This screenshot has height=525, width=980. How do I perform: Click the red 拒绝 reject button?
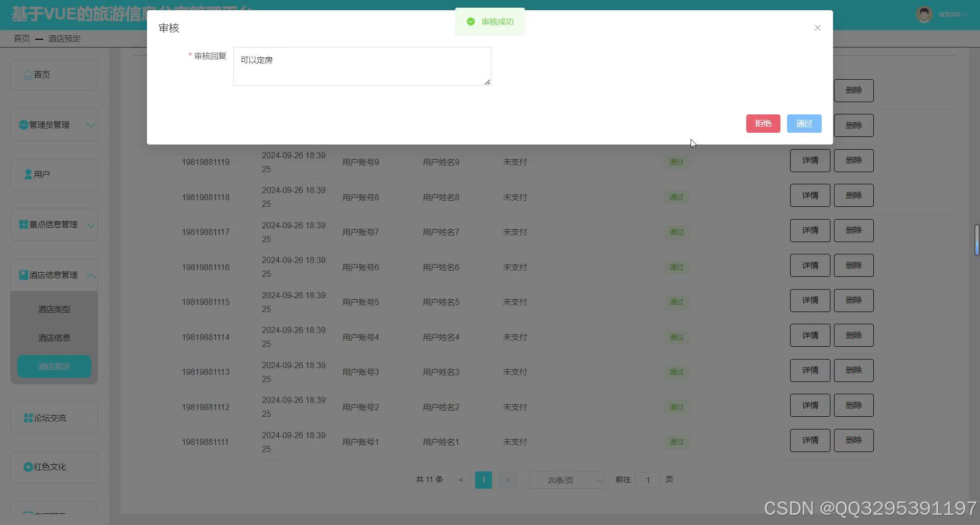click(763, 124)
